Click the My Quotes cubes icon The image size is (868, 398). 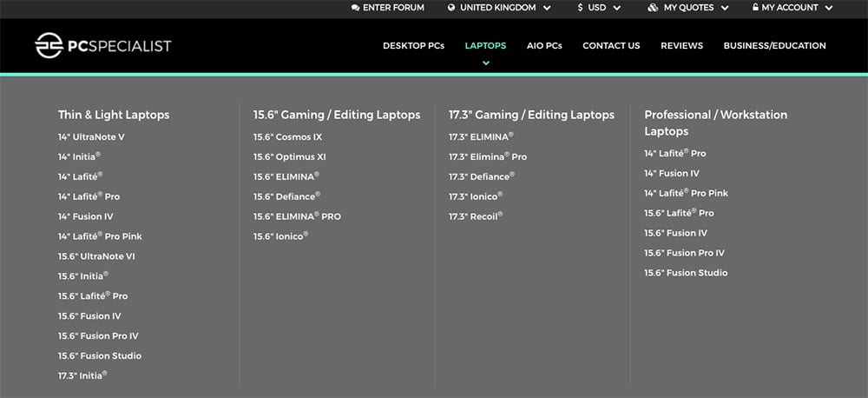point(654,8)
